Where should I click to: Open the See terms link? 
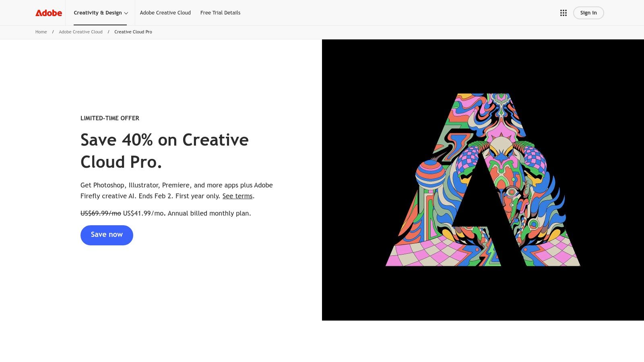pyautogui.click(x=237, y=196)
